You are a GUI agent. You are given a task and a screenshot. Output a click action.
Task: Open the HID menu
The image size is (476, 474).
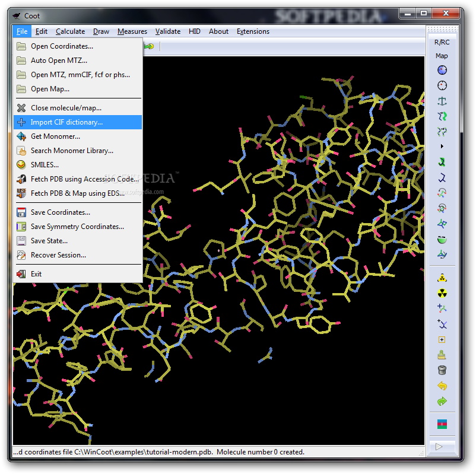(195, 31)
